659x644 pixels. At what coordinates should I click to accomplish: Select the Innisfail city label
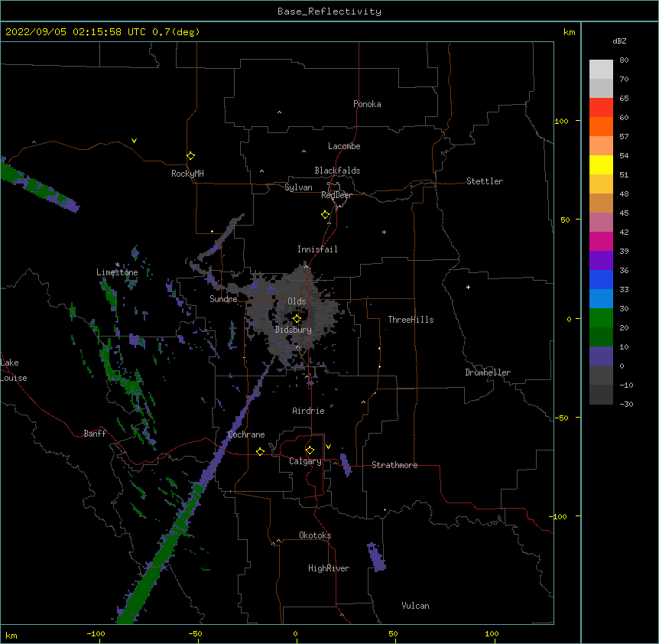tap(317, 249)
